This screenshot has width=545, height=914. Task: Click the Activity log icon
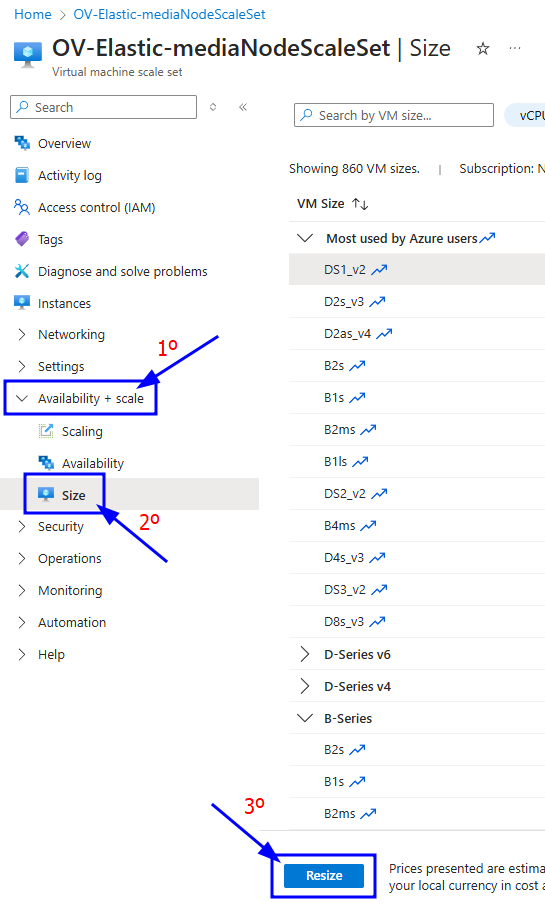coord(22,175)
